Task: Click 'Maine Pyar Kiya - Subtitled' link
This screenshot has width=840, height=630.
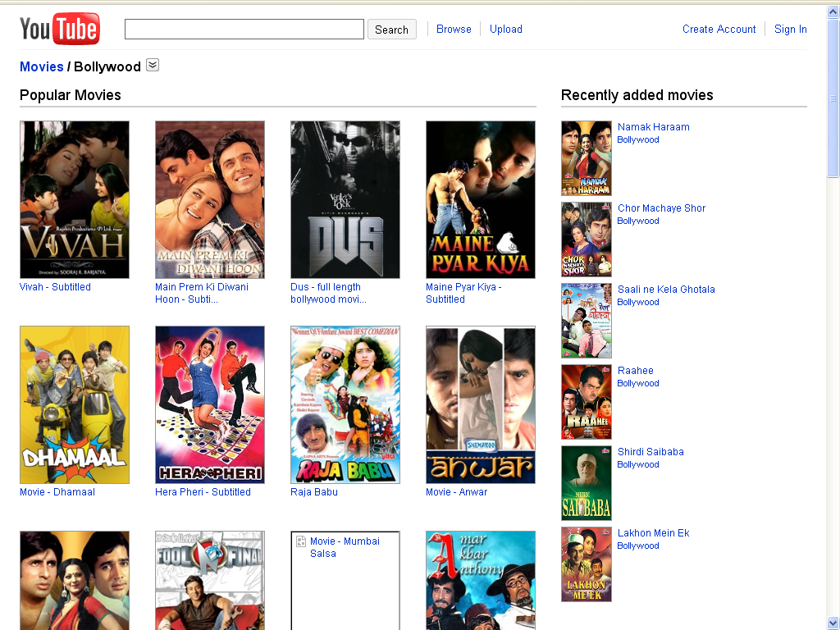Action: (463, 293)
